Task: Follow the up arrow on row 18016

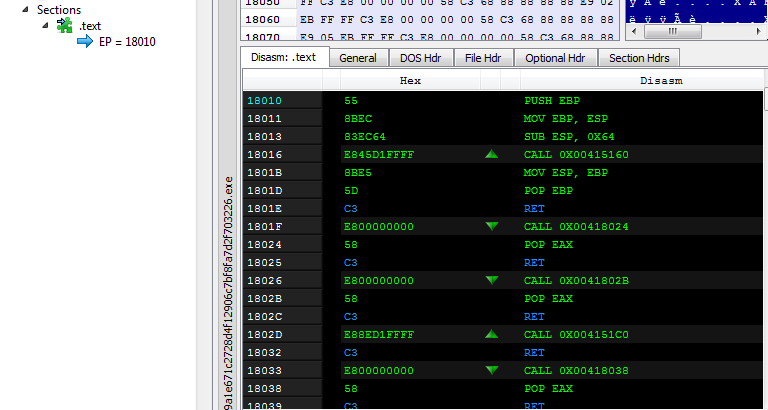Action: [x=490, y=155]
